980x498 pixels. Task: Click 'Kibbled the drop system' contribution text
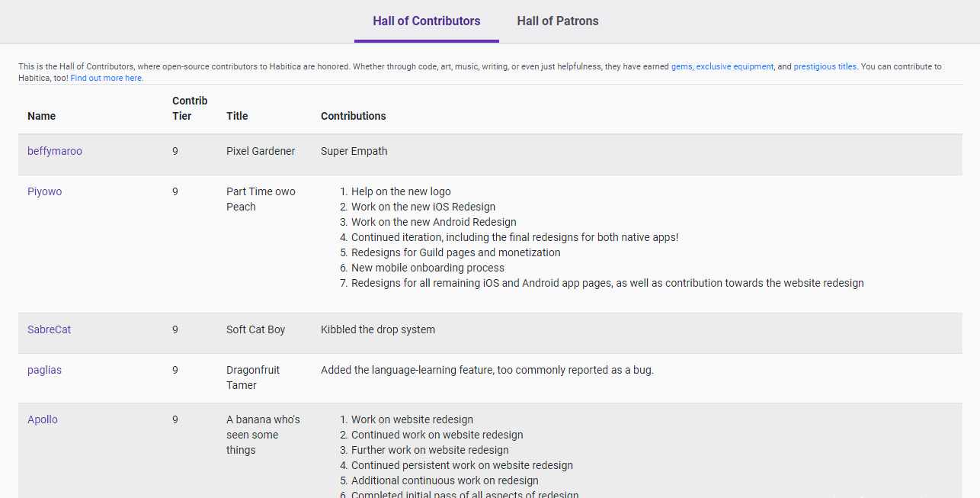pyautogui.click(x=377, y=329)
